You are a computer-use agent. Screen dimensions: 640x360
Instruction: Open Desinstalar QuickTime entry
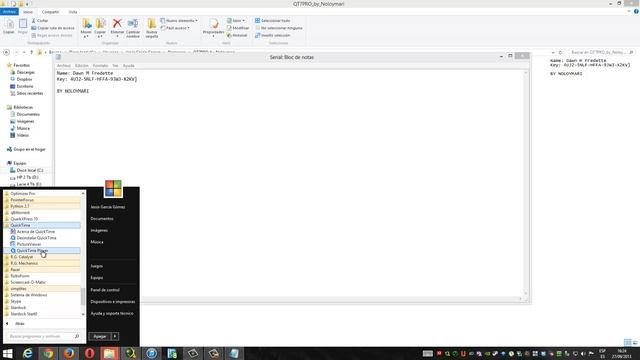36,238
